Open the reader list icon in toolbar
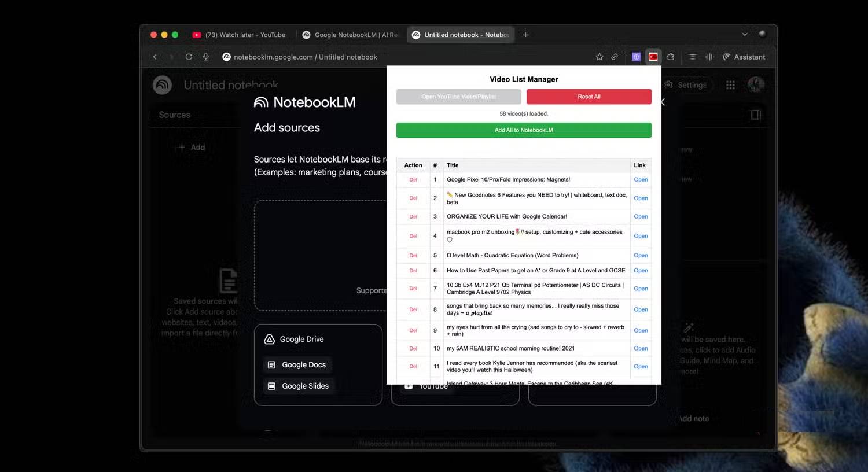Screen dimensions: 868x472 pyautogui.click(x=692, y=57)
